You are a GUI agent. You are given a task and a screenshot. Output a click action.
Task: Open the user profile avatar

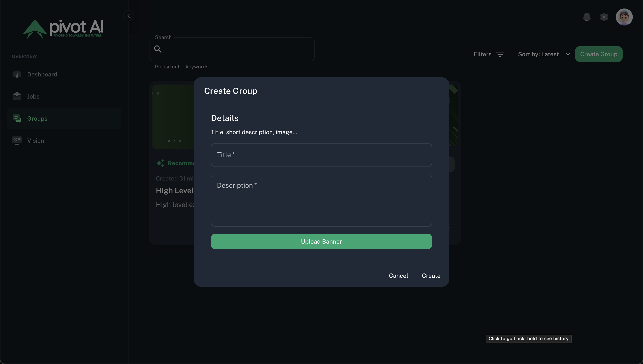(x=624, y=17)
